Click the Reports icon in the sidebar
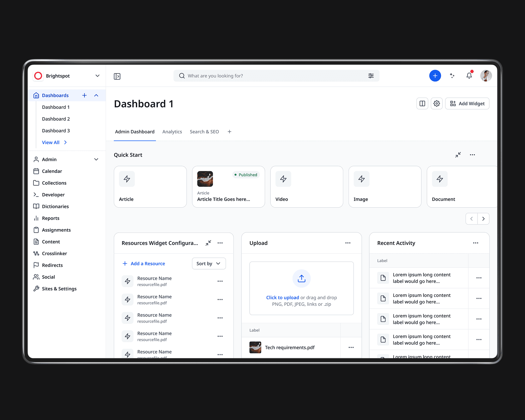 [x=37, y=218]
